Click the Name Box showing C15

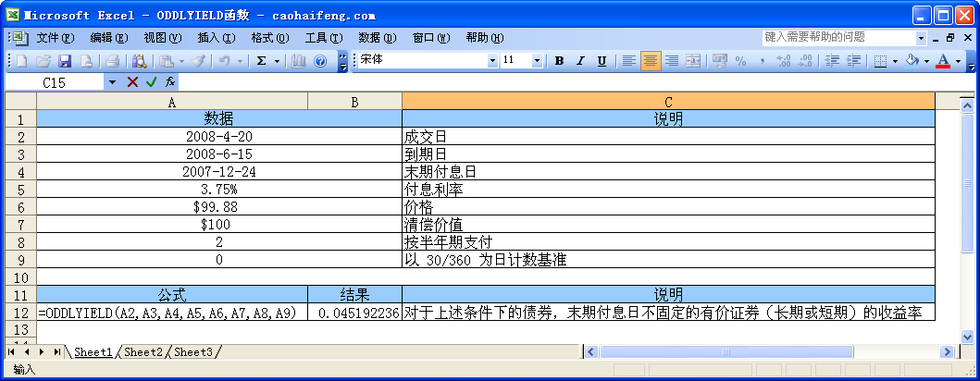click(x=55, y=81)
